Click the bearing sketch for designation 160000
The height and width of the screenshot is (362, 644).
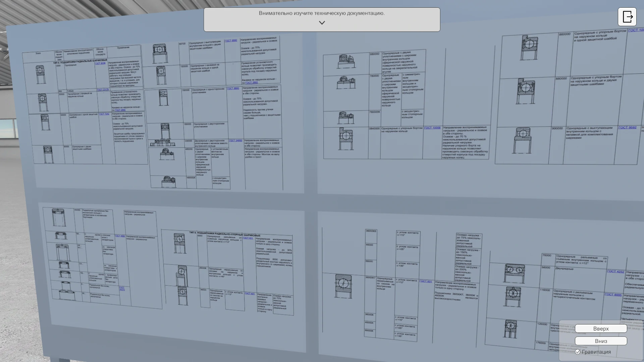point(163,98)
